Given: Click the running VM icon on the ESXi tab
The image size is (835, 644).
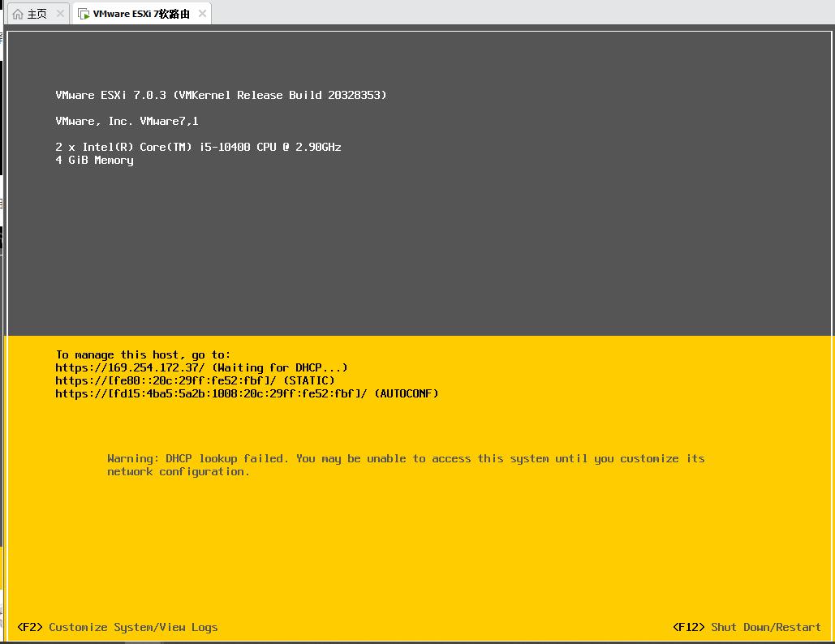Looking at the screenshot, I should pyautogui.click(x=84, y=14).
